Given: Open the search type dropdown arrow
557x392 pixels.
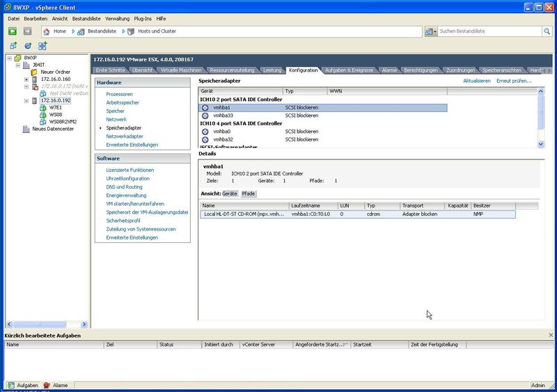Looking at the screenshot, I should 436,31.
